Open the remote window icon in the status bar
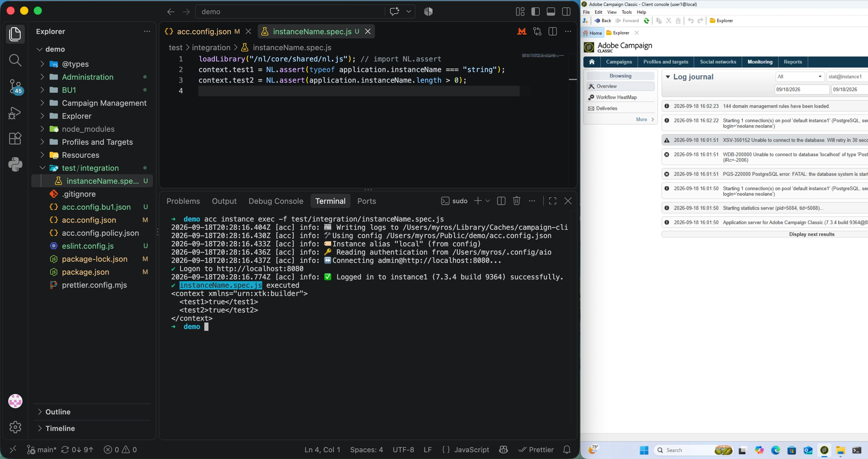 (x=13, y=450)
